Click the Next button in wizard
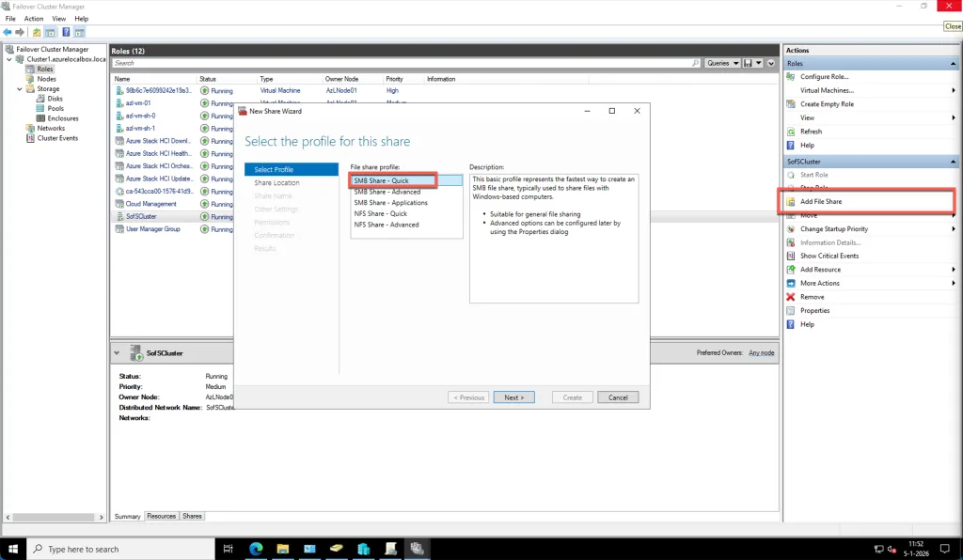This screenshot has width=963, height=560. [513, 397]
